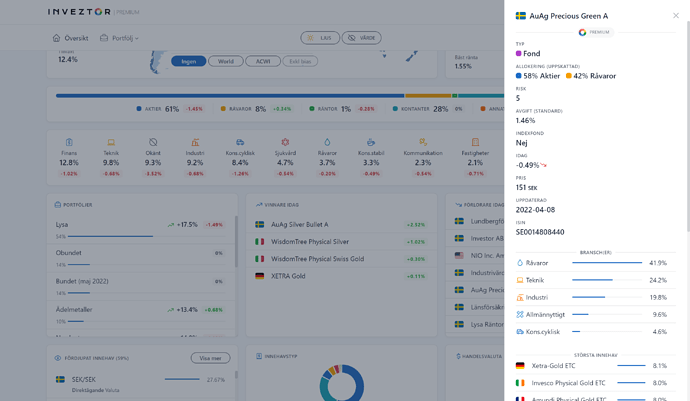Viewport: 690px width, 401px height.
Task: Close the AuAg Precious Green A panel
Action: pos(676,16)
